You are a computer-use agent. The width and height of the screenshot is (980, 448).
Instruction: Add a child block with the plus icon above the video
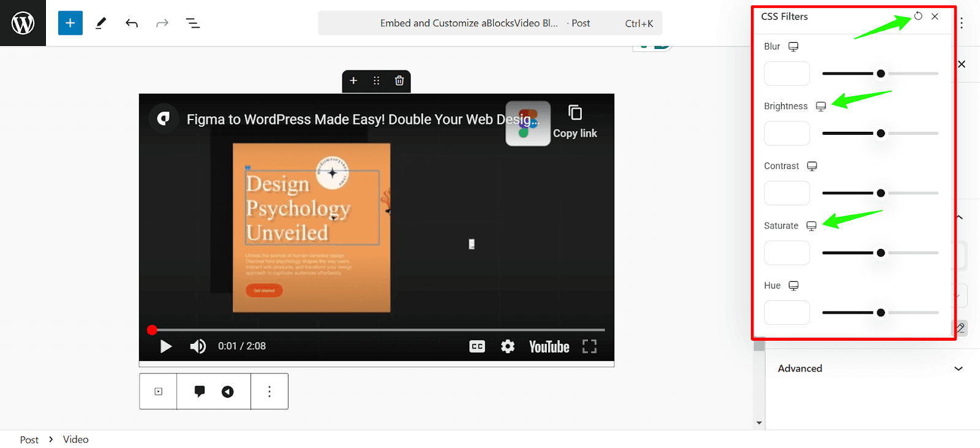(353, 81)
